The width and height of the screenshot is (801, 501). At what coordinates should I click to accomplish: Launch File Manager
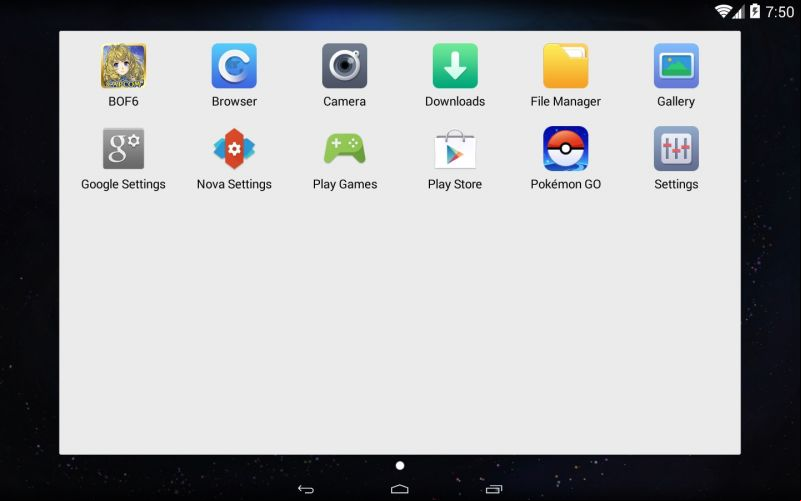coord(566,66)
